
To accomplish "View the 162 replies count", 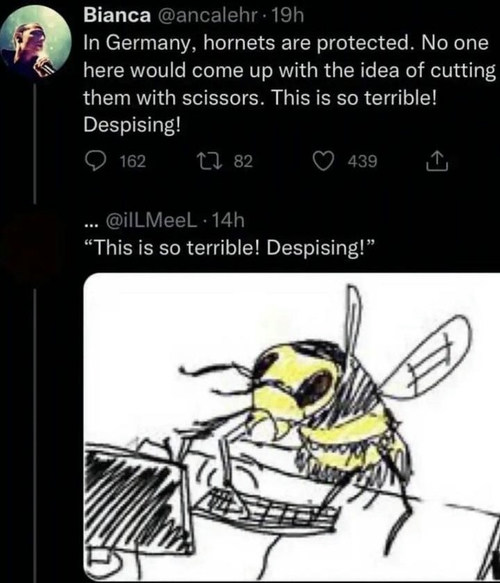I will (x=133, y=161).
